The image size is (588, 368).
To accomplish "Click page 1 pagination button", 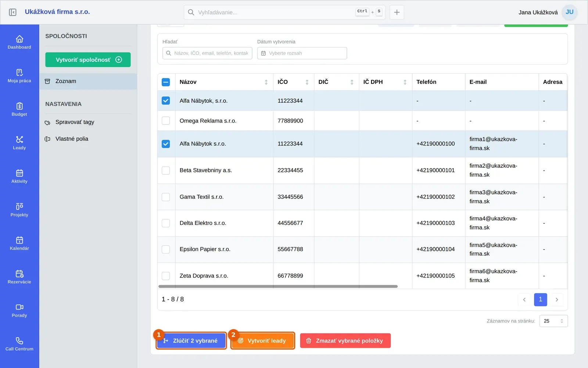I will pyautogui.click(x=541, y=300).
